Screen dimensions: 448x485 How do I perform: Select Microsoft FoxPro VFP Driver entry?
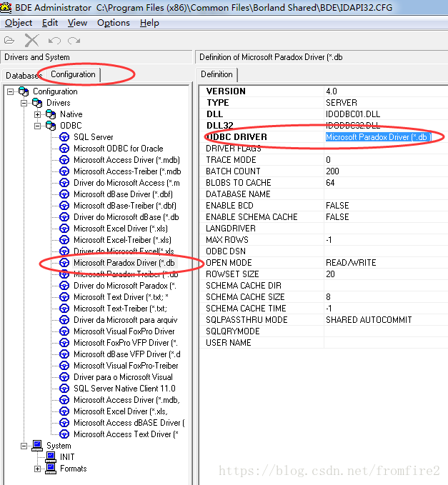[x=125, y=343]
